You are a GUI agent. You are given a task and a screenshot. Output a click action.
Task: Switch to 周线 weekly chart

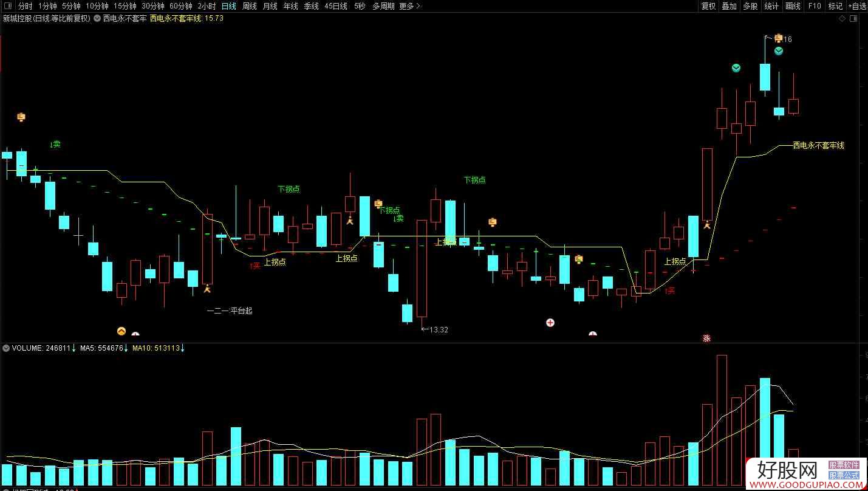(250, 6)
